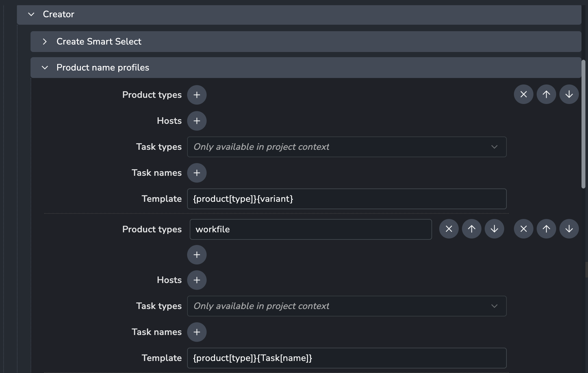Collapse the Product name profiles section
This screenshot has width=588, height=373.
[45, 68]
